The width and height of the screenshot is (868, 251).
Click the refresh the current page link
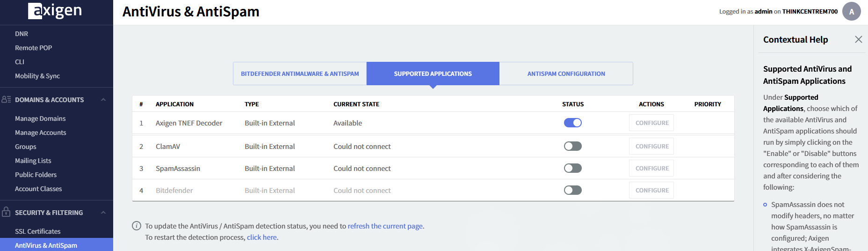tap(385, 226)
